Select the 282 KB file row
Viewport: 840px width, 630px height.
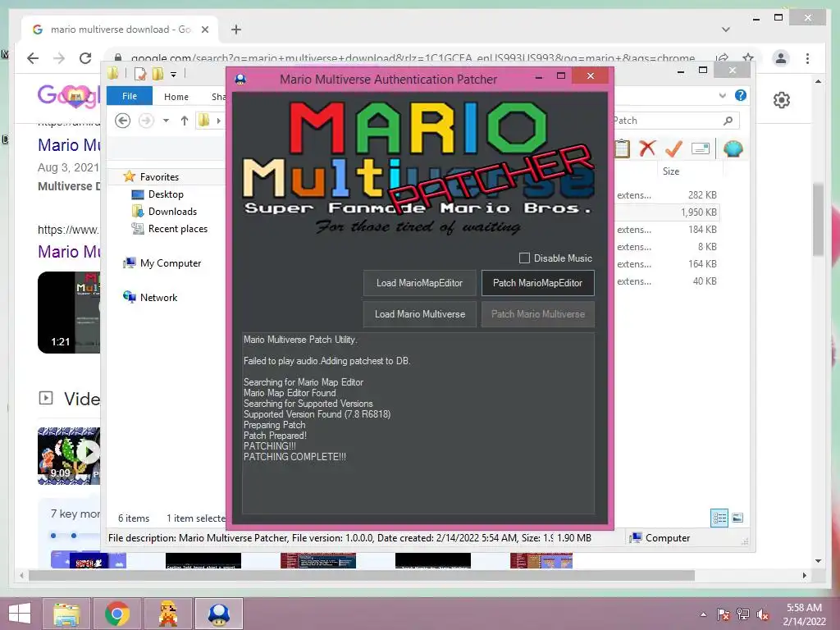click(x=666, y=195)
